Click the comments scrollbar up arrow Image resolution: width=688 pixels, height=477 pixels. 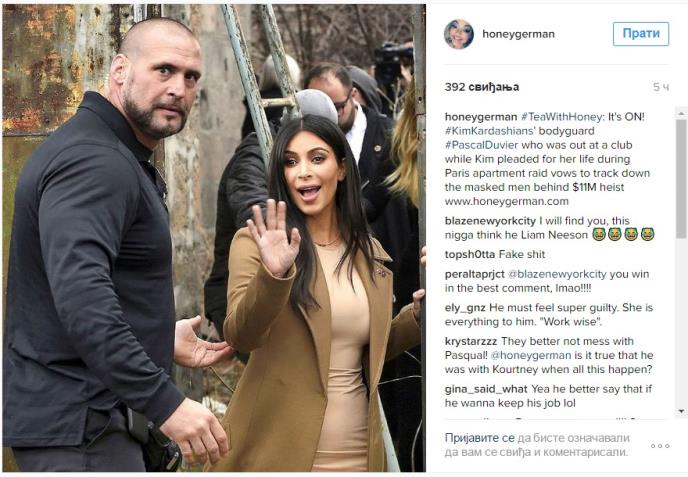click(x=681, y=113)
